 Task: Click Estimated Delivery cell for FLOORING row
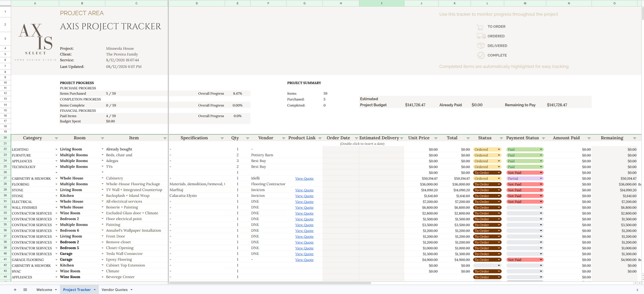382,184
